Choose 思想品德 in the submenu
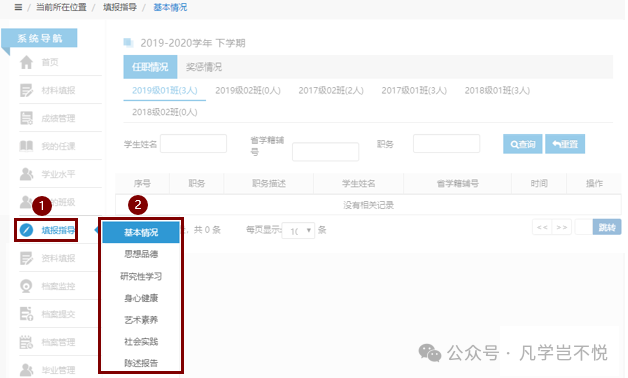The height and width of the screenshot is (378, 628). point(141,254)
